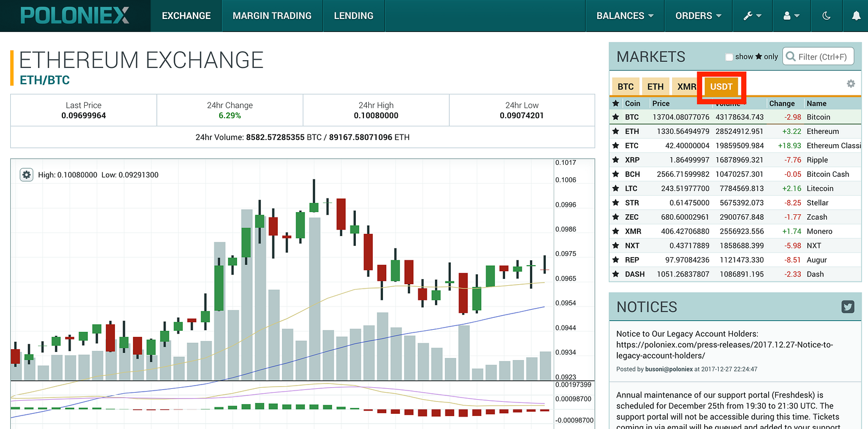Open legacy account holders notice link
This screenshot has height=429, width=868.
pyautogui.click(x=724, y=350)
